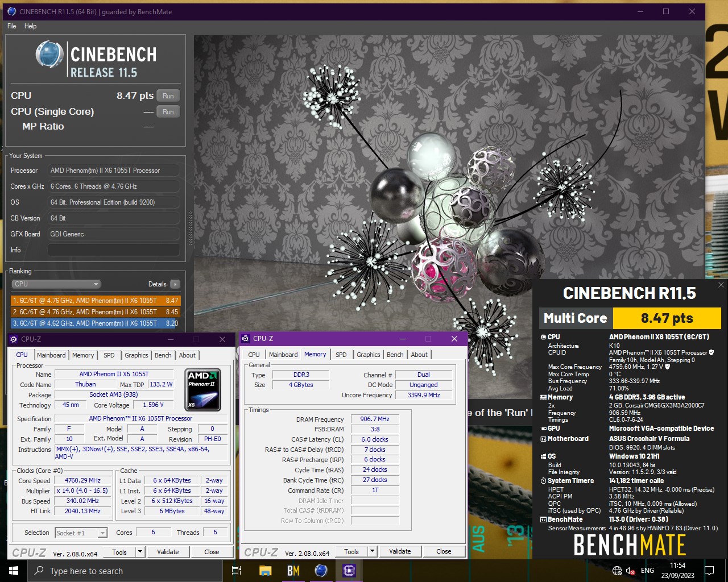
Task: Open File Explorer from taskbar
Action: (x=265, y=571)
